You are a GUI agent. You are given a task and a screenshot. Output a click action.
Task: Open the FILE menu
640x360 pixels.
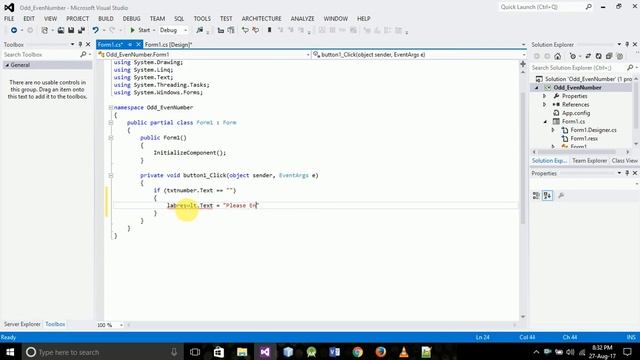pos(9,19)
